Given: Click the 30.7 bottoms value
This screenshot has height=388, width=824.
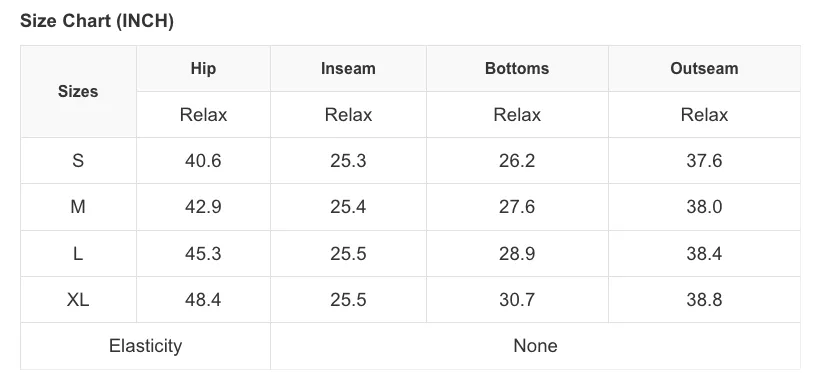Looking at the screenshot, I should click(517, 300).
